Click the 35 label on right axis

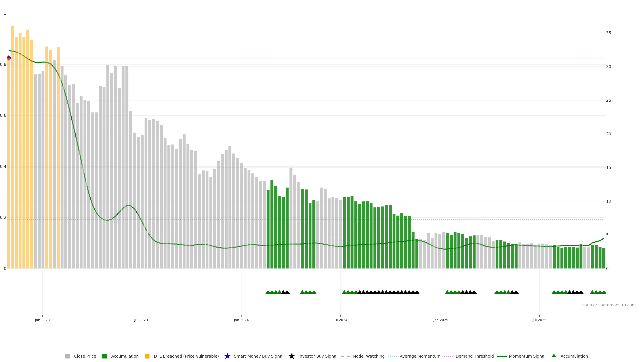click(608, 33)
